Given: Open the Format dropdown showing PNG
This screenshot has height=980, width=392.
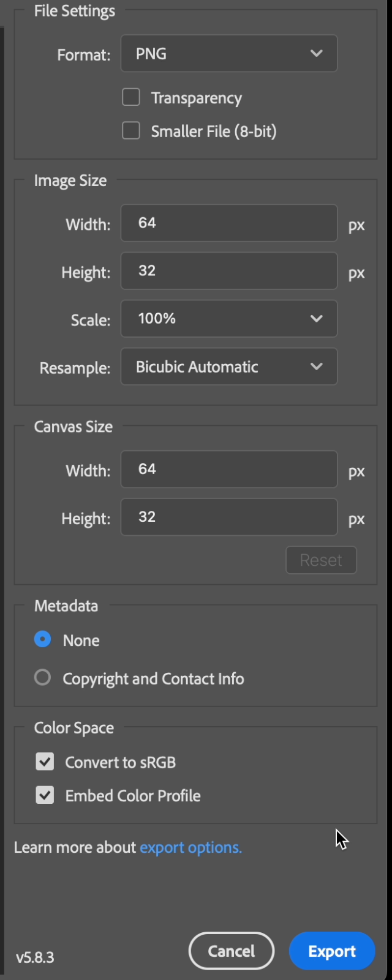Looking at the screenshot, I should (228, 53).
